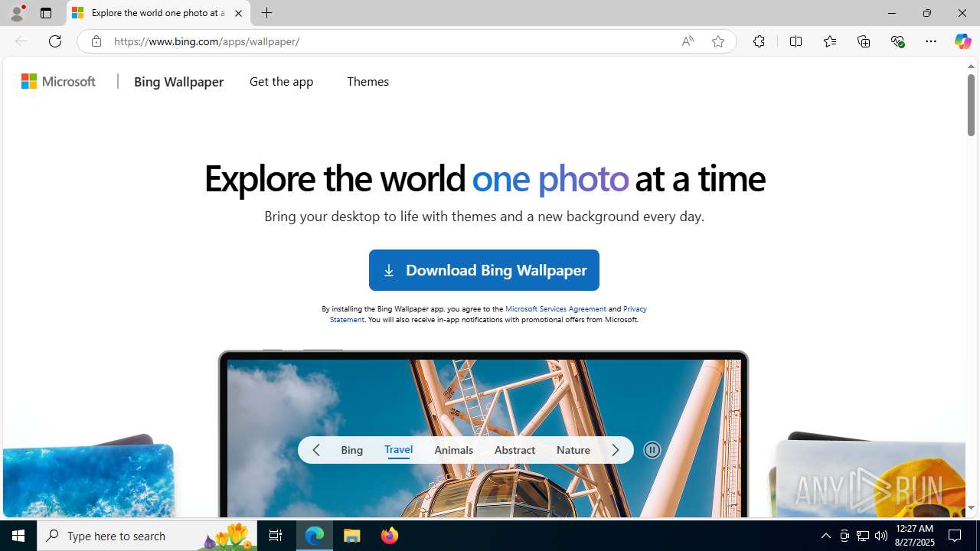This screenshot has width=980, height=551.
Task: Open the Favorites panel
Action: [829, 41]
